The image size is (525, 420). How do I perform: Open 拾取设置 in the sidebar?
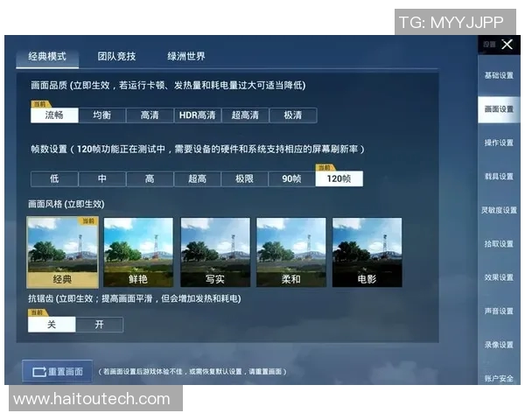pos(499,244)
